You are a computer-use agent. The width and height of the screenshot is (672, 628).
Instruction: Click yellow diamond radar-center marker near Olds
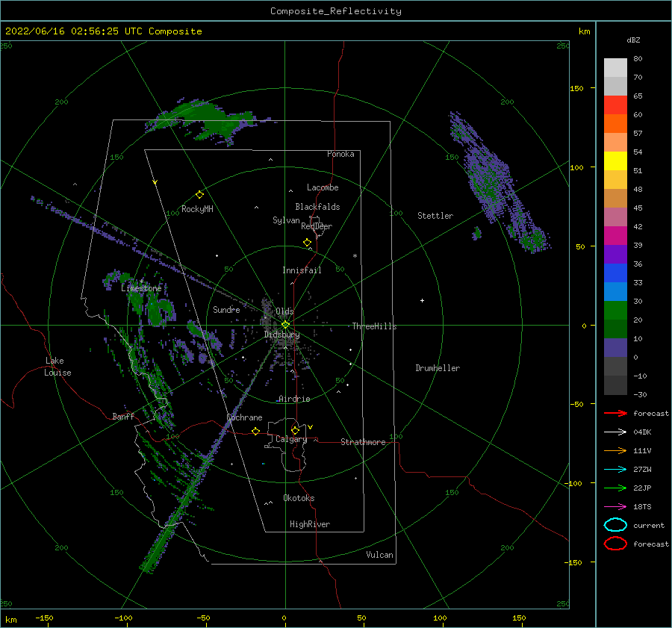[285, 325]
